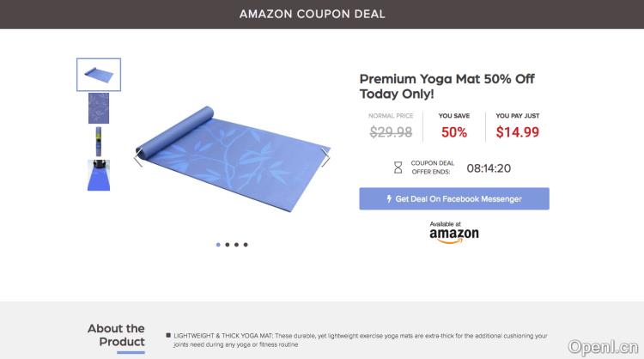Show the leaf pattern close-up thumbnail
Viewport: 644px width, 359px height.
click(99, 108)
